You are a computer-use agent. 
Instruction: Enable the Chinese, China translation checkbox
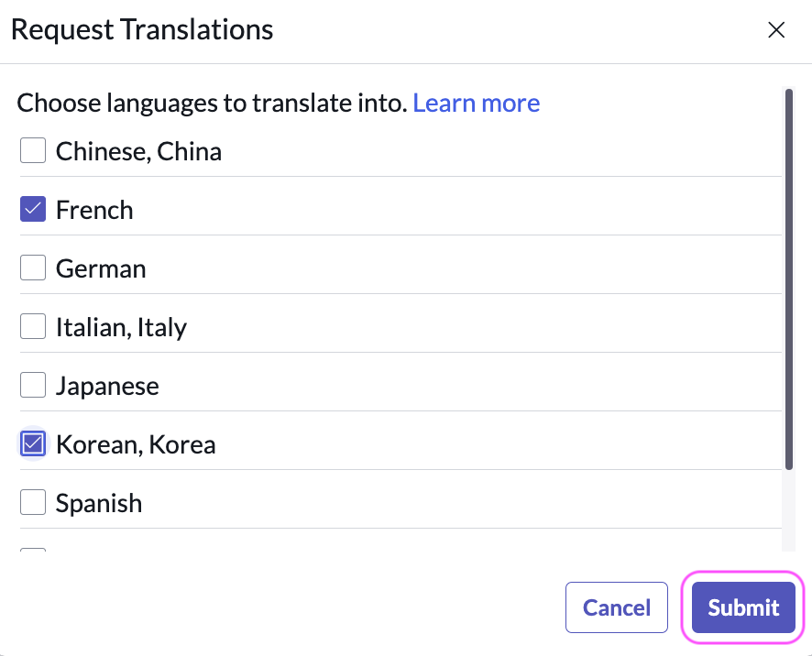pyautogui.click(x=32, y=149)
